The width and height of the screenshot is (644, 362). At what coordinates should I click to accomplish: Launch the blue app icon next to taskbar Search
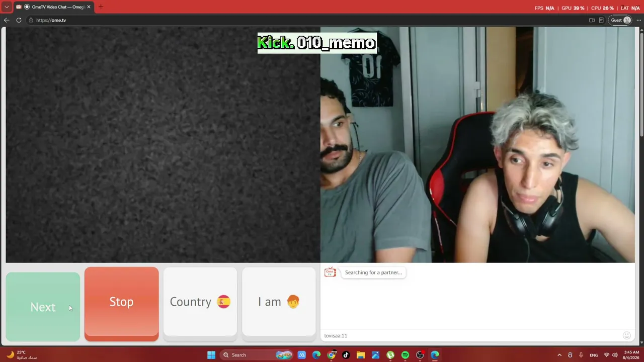[301, 355]
